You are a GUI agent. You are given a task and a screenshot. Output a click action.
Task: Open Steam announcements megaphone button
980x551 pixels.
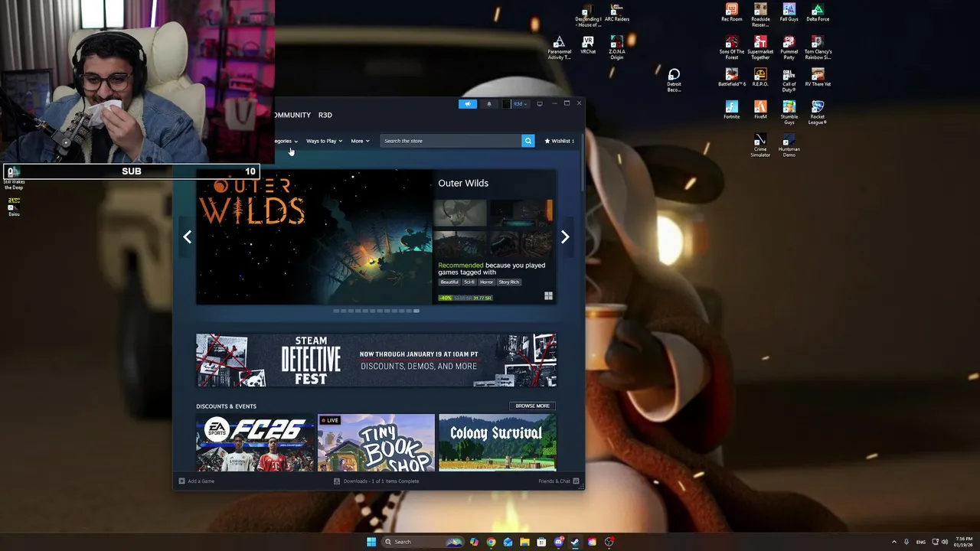click(468, 104)
